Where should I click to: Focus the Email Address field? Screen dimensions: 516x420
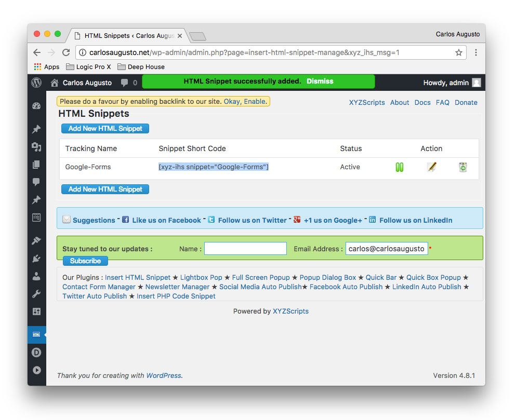tap(387, 248)
